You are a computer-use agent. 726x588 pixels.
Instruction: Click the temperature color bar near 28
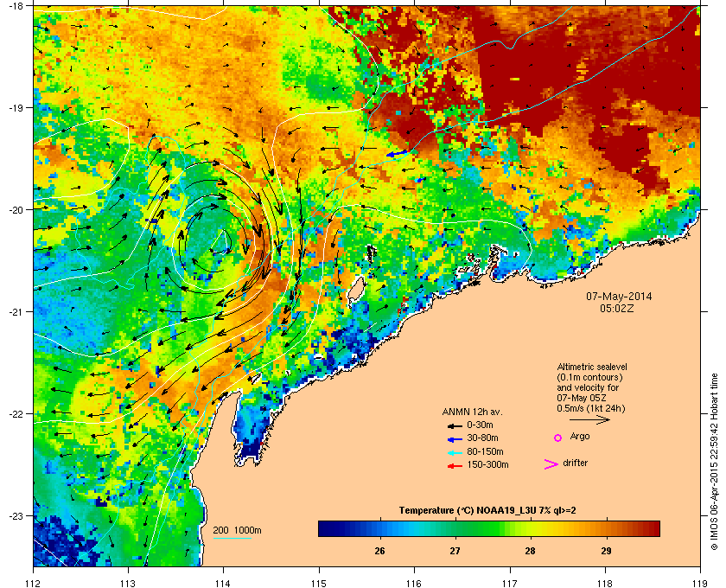[x=530, y=528]
